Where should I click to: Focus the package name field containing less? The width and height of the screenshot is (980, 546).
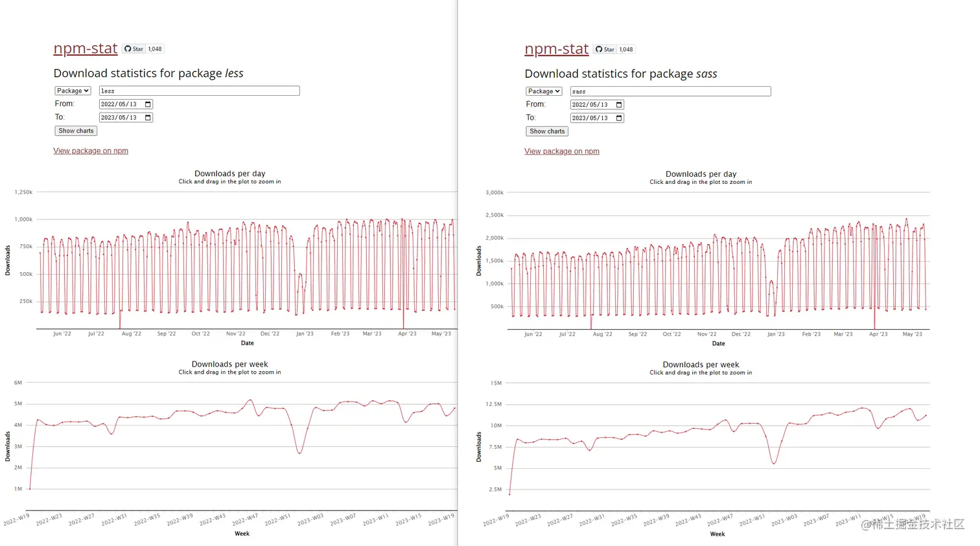point(200,91)
